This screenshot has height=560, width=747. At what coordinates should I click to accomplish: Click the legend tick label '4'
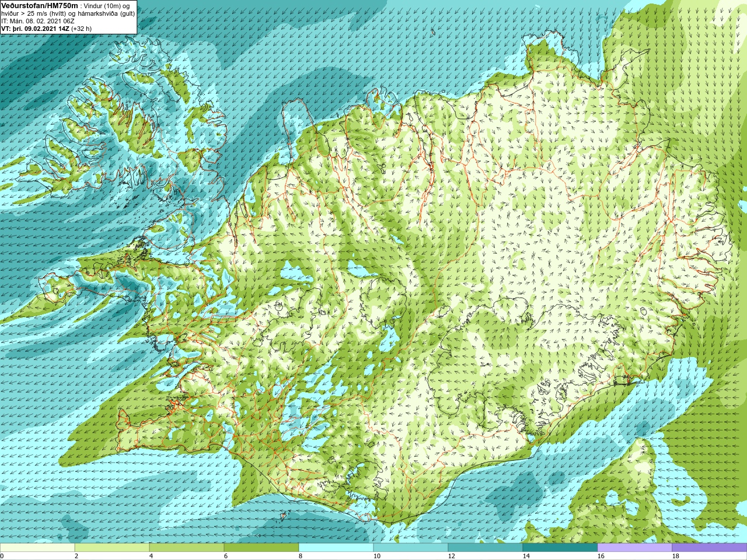point(151,556)
